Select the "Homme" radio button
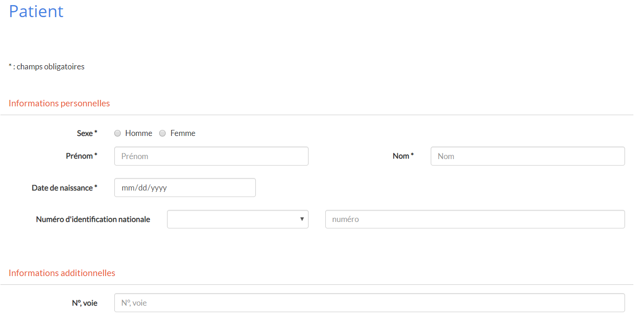Image resolution: width=644 pixels, height=320 pixels. [x=118, y=133]
